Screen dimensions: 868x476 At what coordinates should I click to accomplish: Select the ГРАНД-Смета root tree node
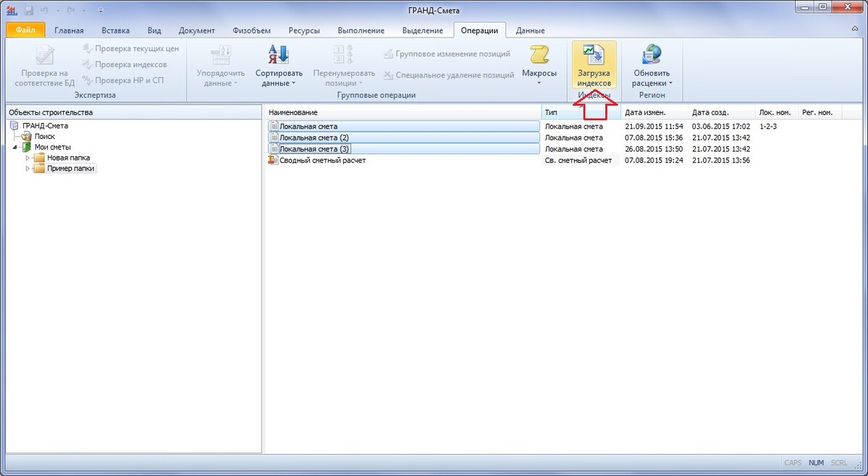[x=45, y=126]
